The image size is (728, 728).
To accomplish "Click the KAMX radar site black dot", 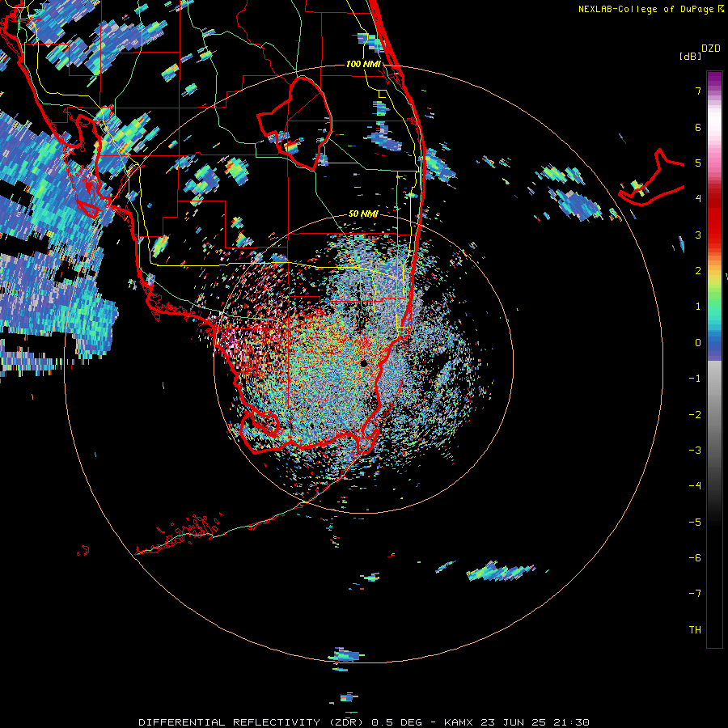I will (x=363, y=363).
